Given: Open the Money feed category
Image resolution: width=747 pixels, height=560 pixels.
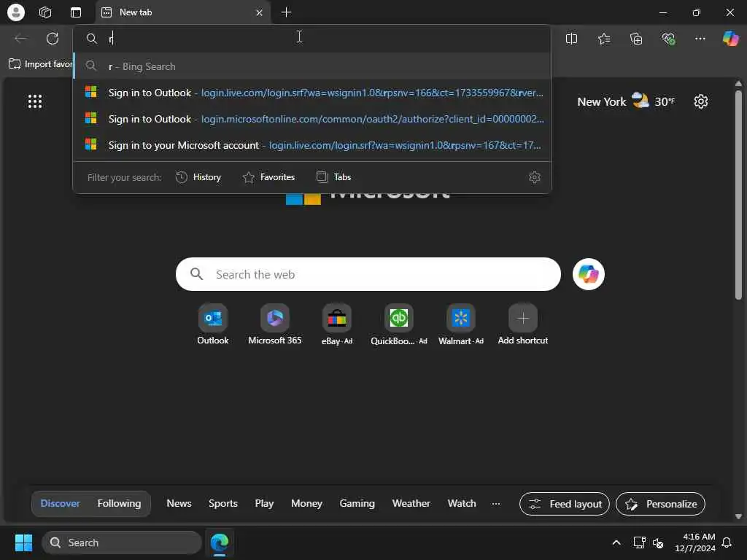Looking at the screenshot, I should (x=306, y=503).
